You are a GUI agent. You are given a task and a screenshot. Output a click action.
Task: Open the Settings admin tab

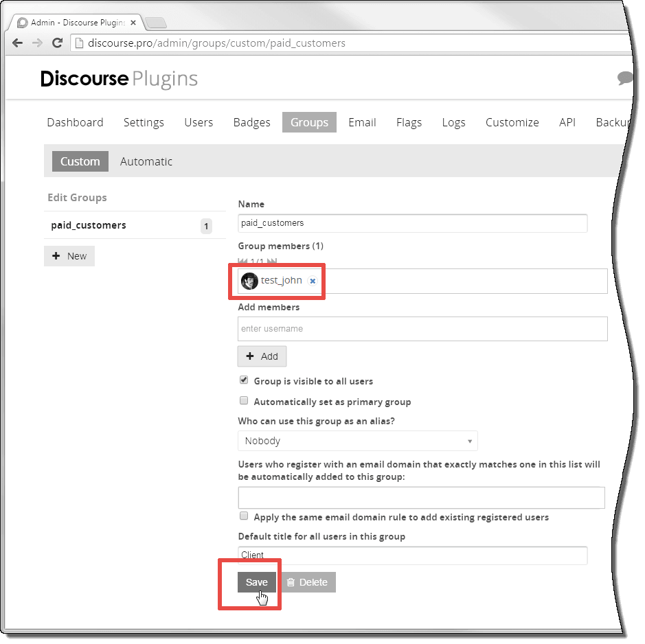[144, 122]
